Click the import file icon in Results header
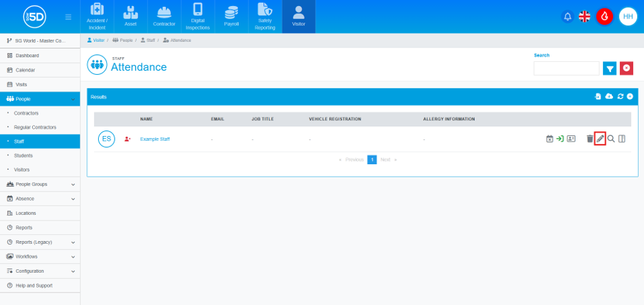 click(x=598, y=96)
